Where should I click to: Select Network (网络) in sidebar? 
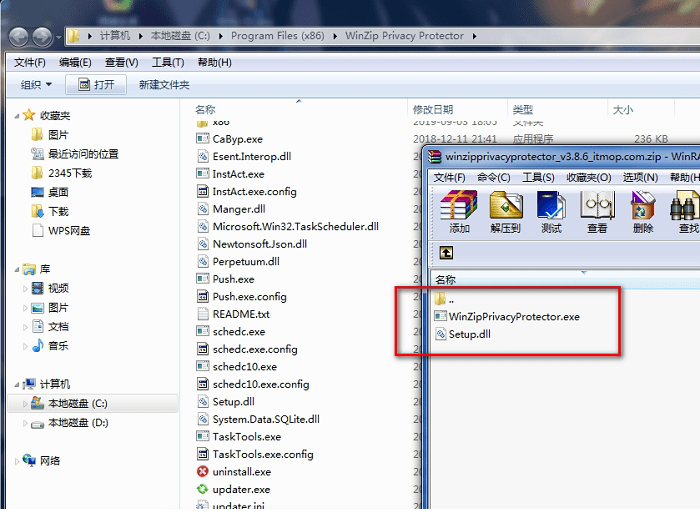pos(41,460)
